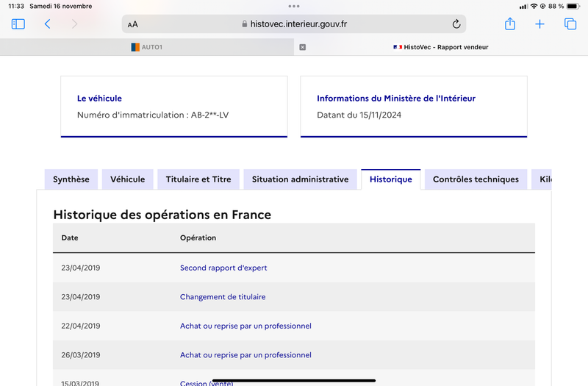Image resolution: width=588 pixels, height=386 pixels.
Task: Switch to the AUTO1 browser tab
Action: point(146,47)
